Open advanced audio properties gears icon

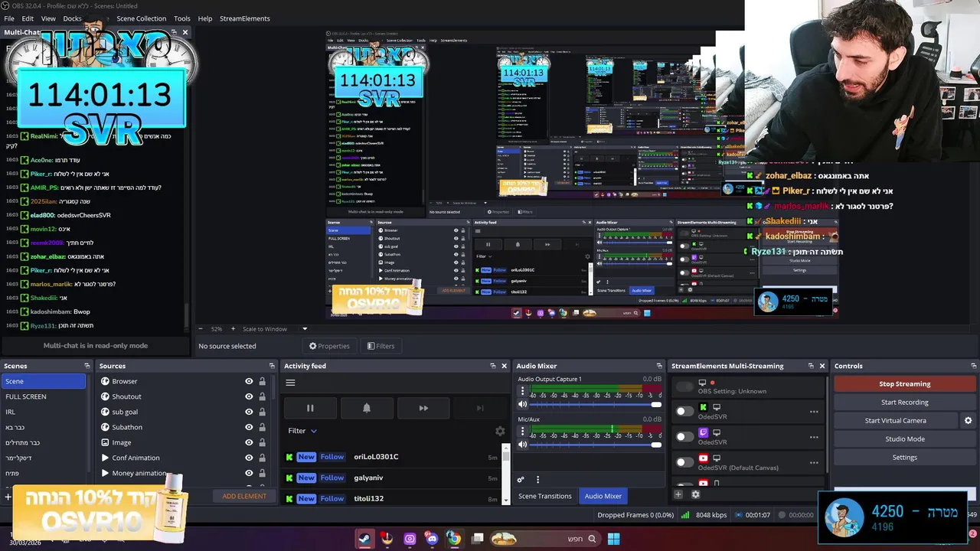tap(521, 480)
